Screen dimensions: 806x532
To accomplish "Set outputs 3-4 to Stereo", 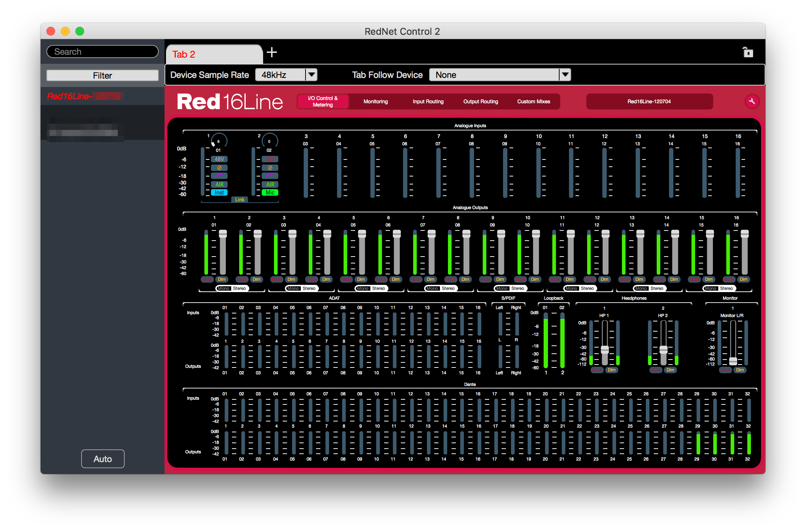I will (309, 288).
